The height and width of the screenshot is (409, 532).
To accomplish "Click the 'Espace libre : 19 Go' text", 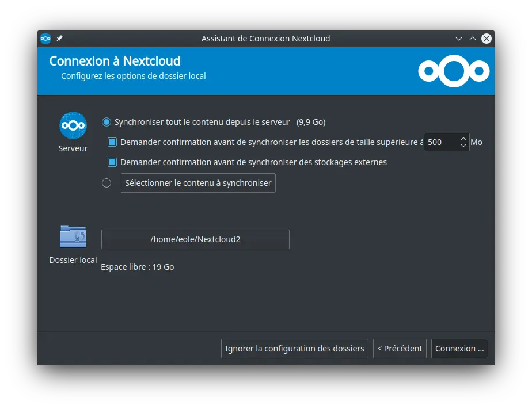I will pyautogui.click(x=138, y=267).
